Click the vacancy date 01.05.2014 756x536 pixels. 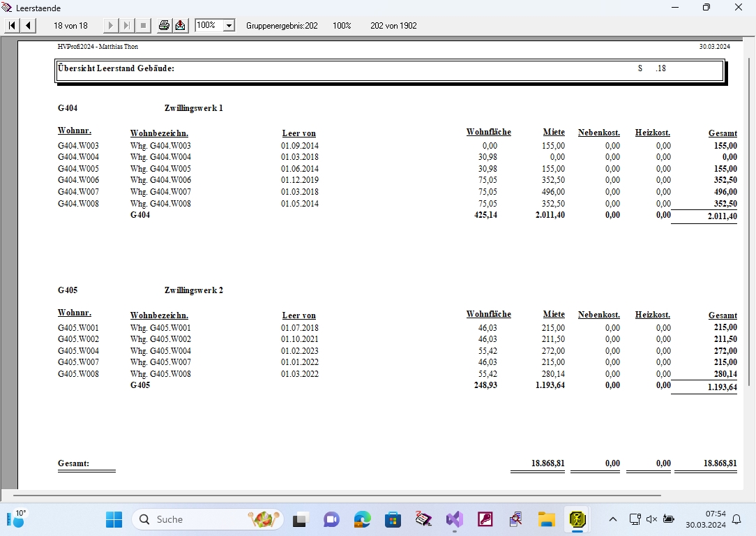point(300,204)
